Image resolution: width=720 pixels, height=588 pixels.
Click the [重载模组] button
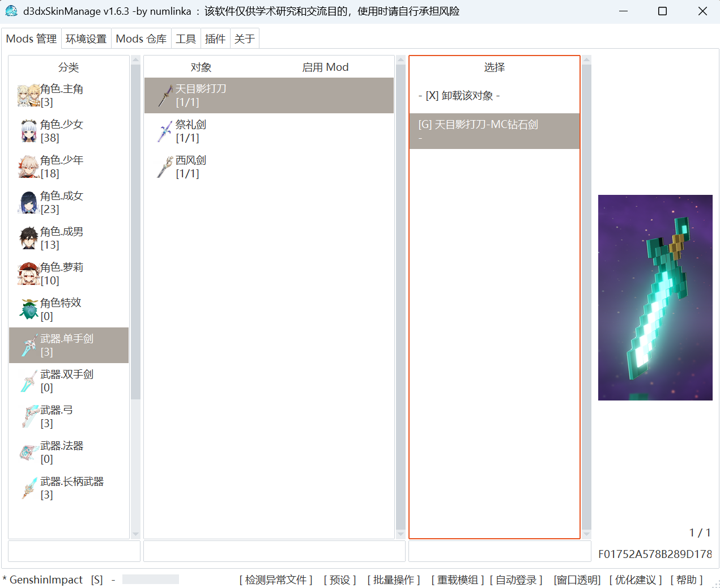click(458, 580)
